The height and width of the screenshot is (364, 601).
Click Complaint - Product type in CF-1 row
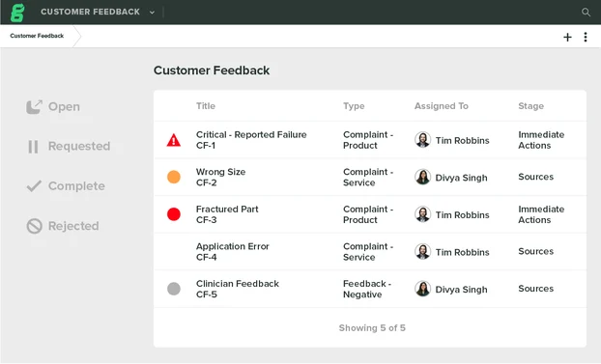click(368, 140)
